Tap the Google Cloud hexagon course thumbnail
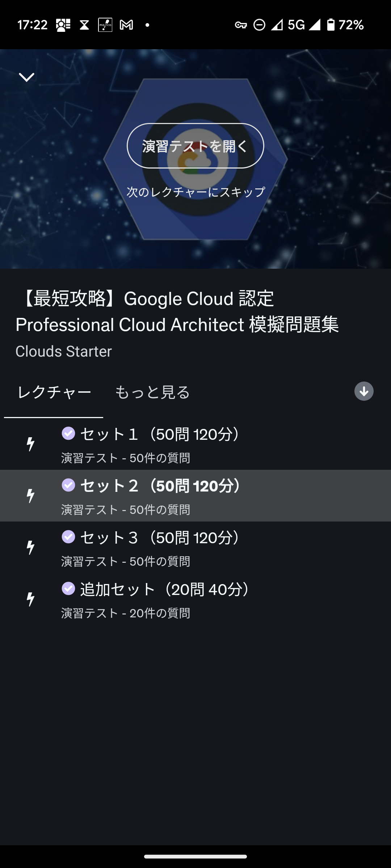Viewport: 391px width, 868px height. 195,159
